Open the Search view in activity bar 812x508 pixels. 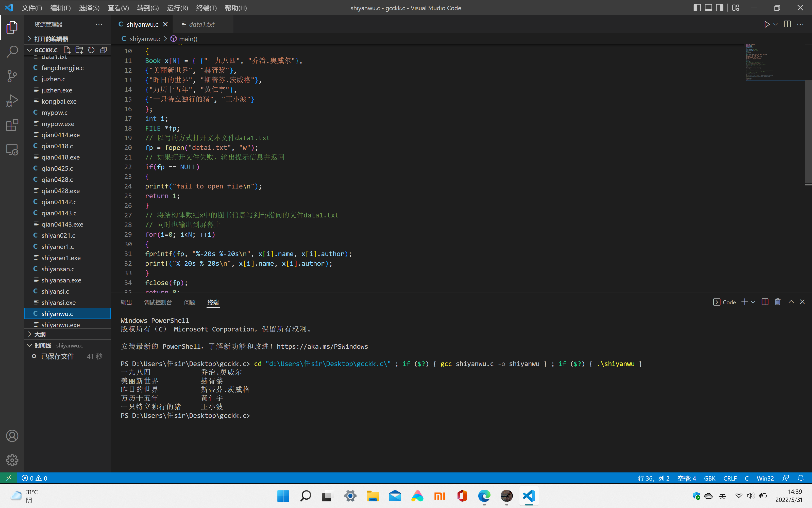[12, 52]
